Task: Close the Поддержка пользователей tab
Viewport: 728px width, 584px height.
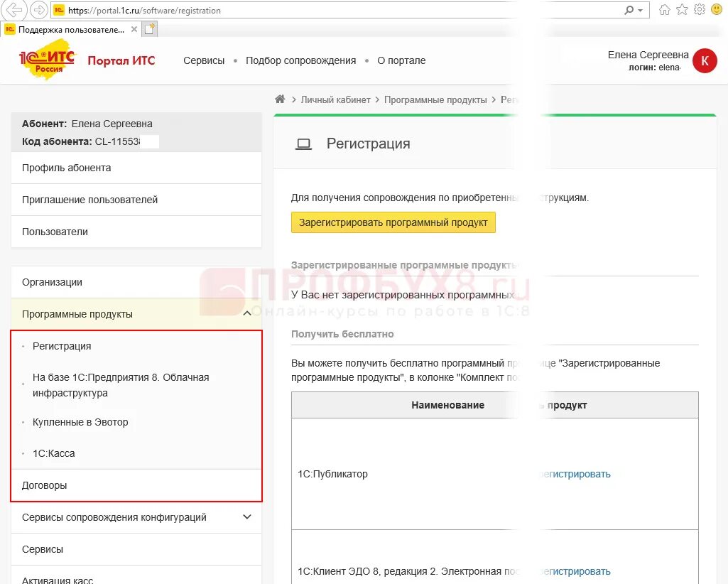Action: [134, 29]
